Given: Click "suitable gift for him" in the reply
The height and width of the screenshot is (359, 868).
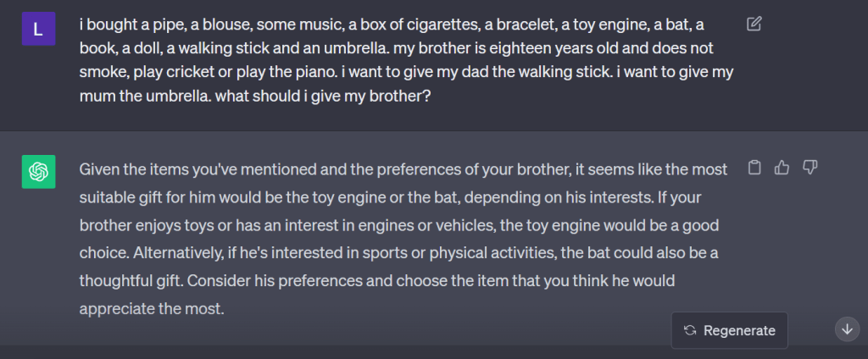Looking at the screenshot, I should pyautogui.click(x=146, y=196).
